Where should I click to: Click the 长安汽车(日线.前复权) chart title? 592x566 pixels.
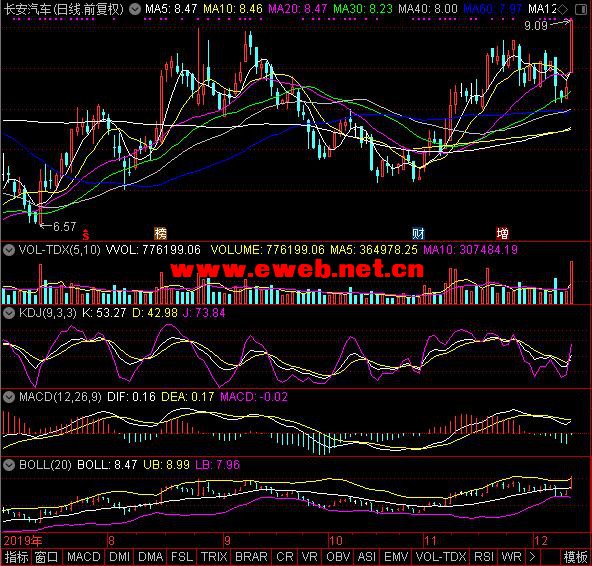pyautogui.click(x=64, y=9)
